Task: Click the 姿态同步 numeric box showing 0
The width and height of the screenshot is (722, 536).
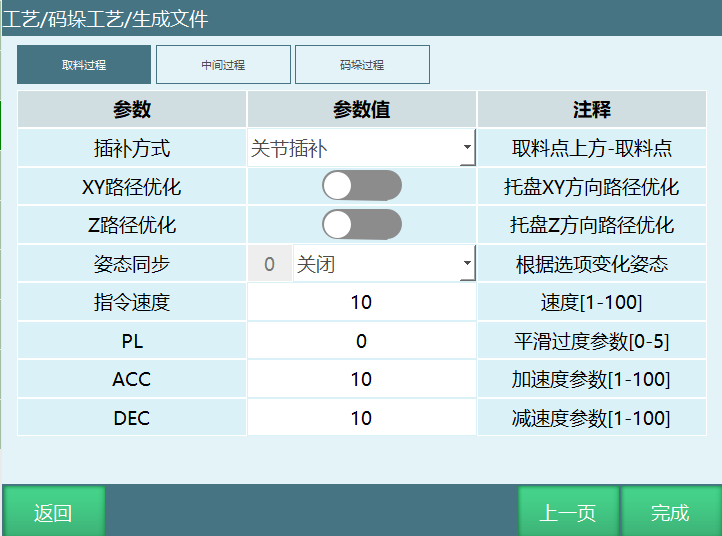Action: [x=269, y=265]
